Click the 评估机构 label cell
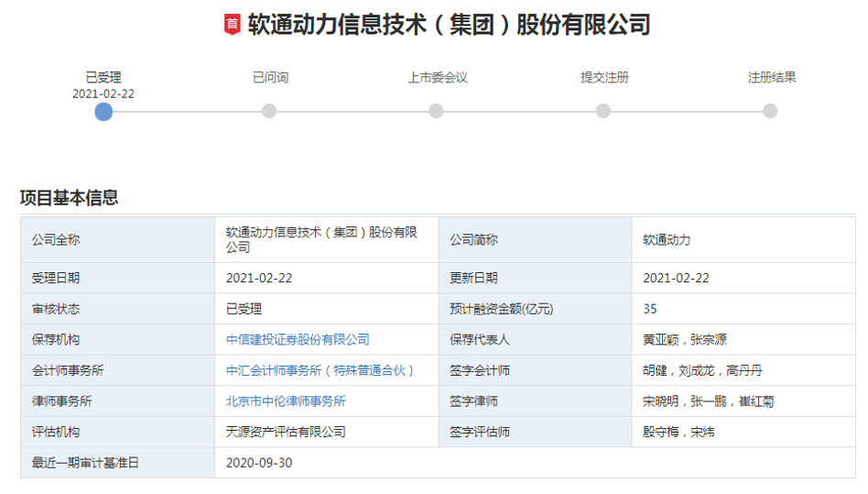868x494 pixels. tap(118, 432)
